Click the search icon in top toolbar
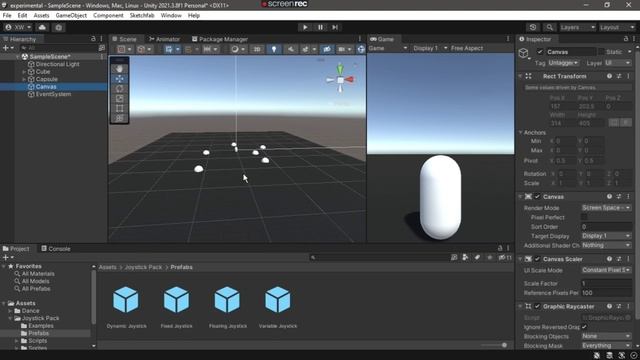Screen dimensions: 640x360 point(549,27)
